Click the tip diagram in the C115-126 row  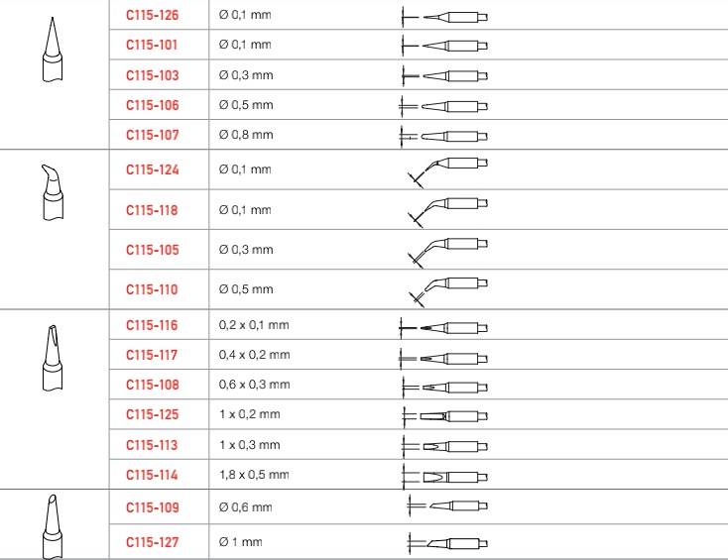(444, 18)
